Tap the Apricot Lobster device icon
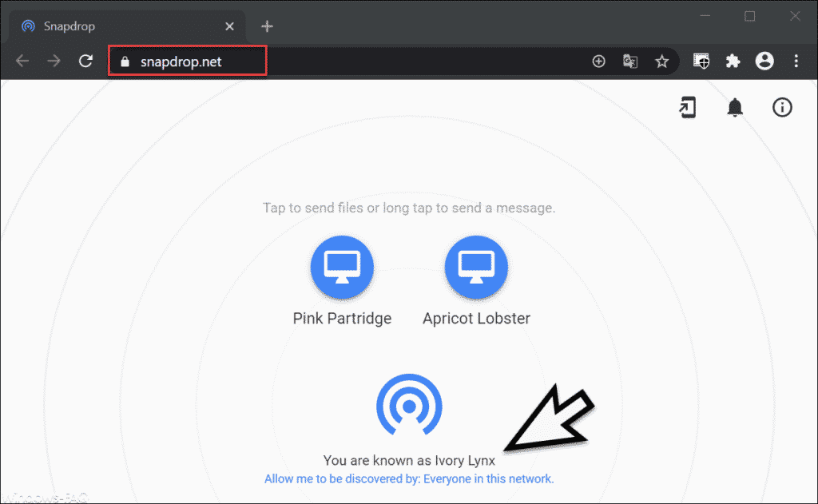 click(476, 267)
